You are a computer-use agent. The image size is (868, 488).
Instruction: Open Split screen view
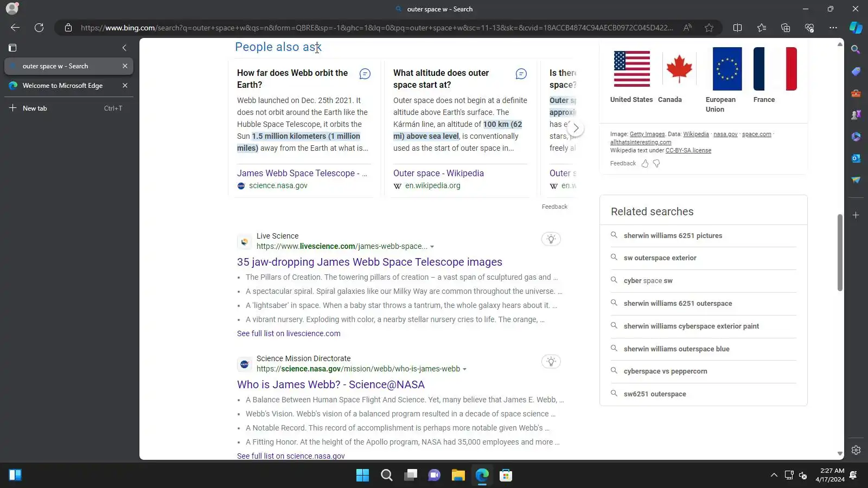[x=737, y=28]
